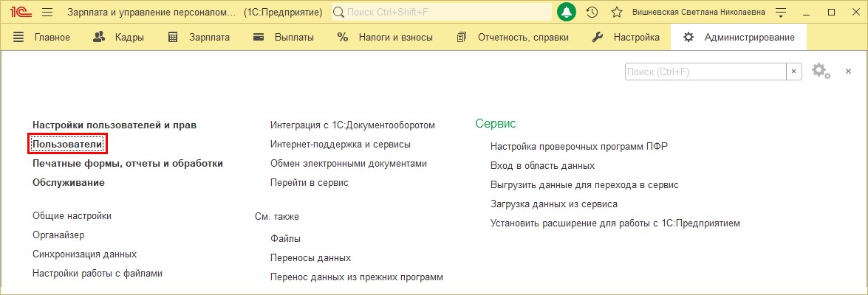
Task: Open service menu lines icon near user name
Action: 781,12
